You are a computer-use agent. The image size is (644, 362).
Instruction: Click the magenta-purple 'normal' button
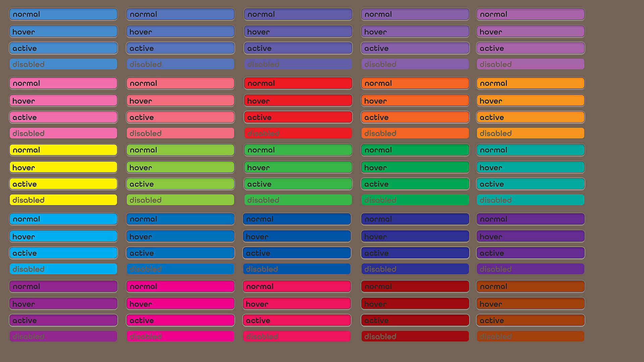[x=63, y=286]
